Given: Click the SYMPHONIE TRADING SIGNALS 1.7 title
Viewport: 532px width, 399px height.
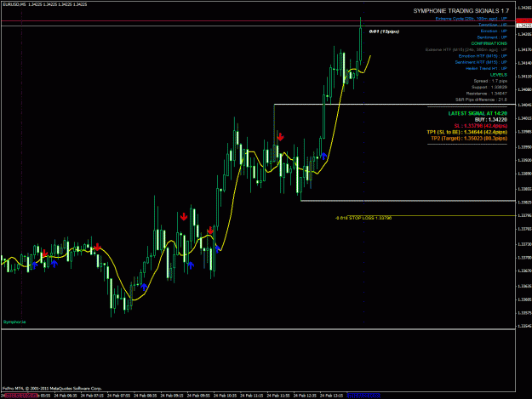Looking at the screenshot, I should (x=460, y=11).
